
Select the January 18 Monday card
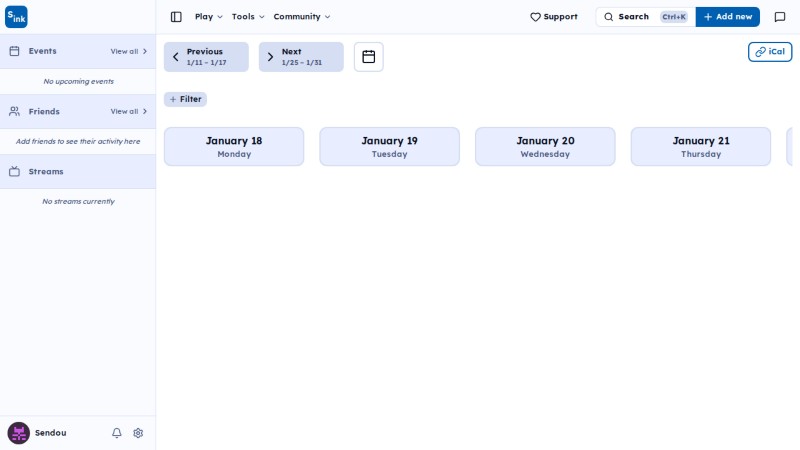[234, 146]
